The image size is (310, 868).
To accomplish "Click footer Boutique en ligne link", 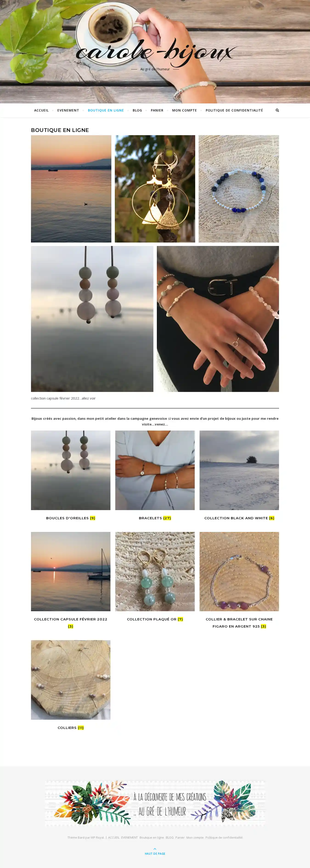I will pyautogui.click(x=152, y=837).
